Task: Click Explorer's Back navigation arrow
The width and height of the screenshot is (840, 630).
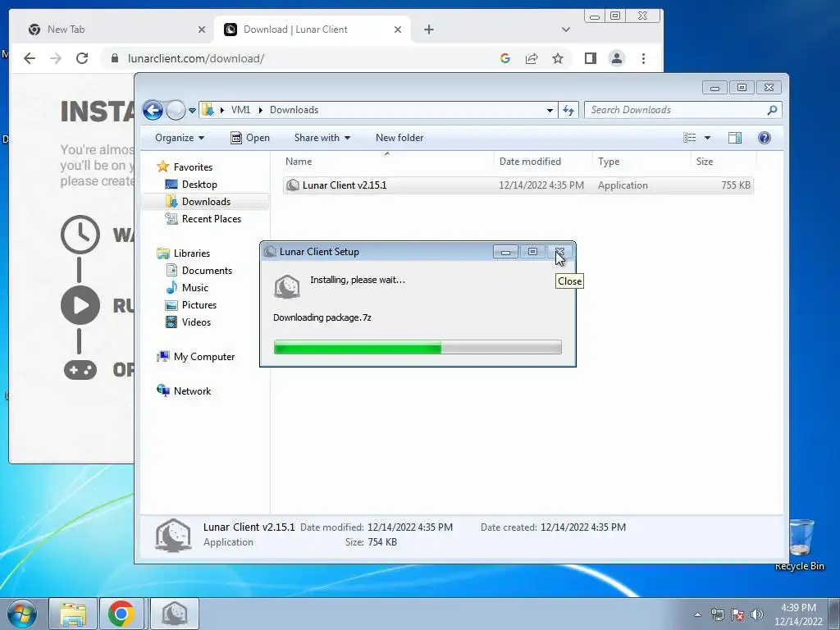Action: pos(153,111)
